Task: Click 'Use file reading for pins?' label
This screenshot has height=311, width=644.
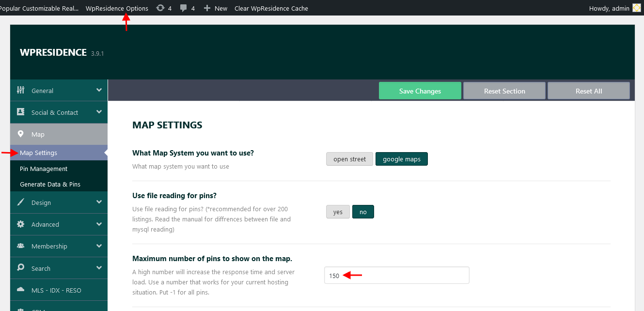Action: (x=174, y=195)
